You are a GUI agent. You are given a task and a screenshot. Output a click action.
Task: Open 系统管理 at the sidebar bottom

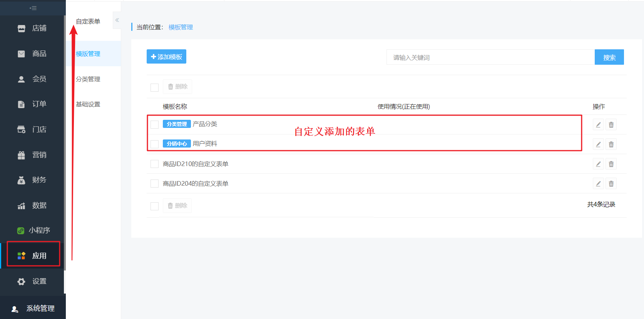(33, 309)
